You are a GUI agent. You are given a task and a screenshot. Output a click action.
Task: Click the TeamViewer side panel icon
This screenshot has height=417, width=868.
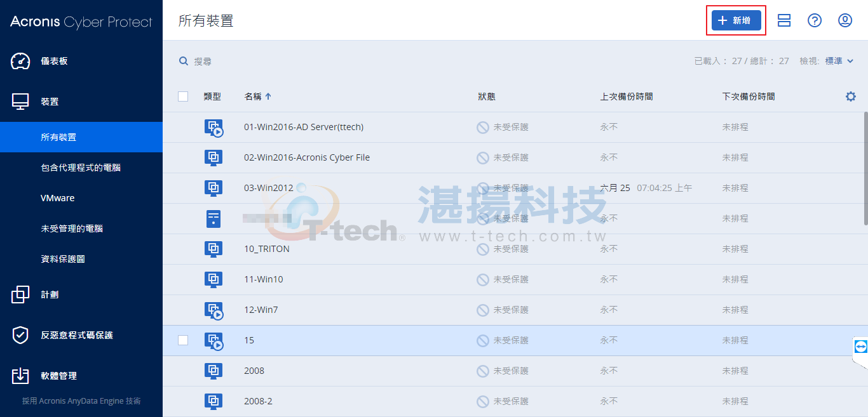coord(860,346)
